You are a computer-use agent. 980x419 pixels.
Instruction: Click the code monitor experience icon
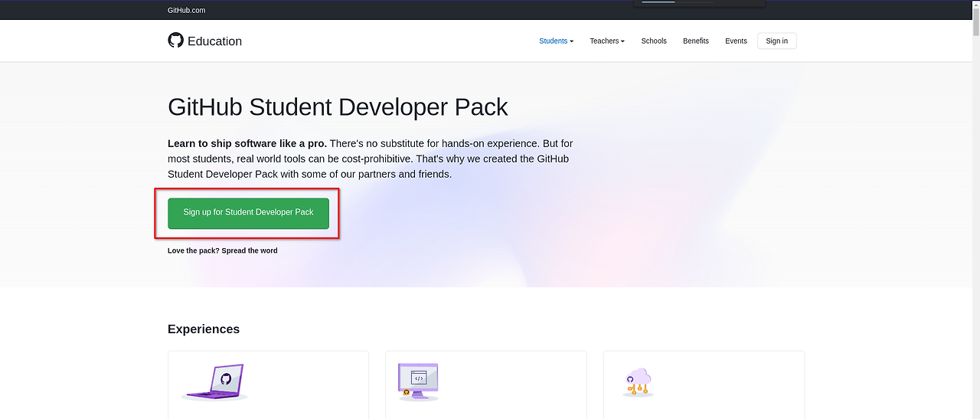point(417,381)
